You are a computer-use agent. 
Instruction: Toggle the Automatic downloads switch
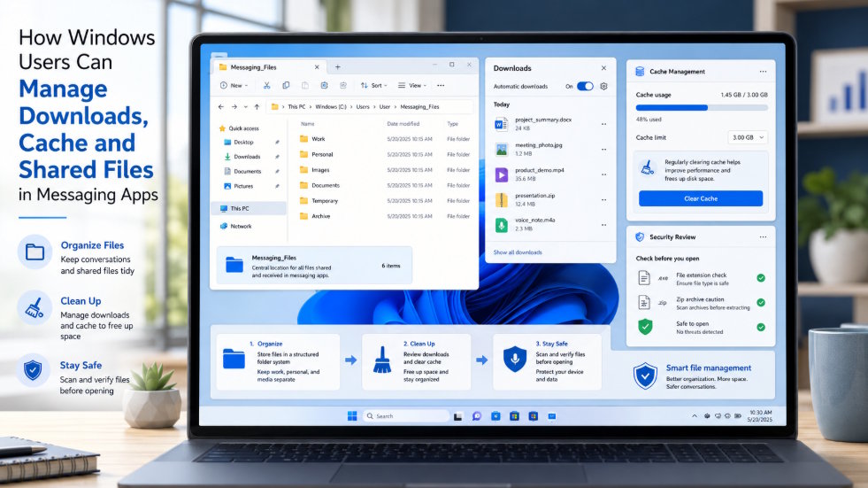[585, 86]
